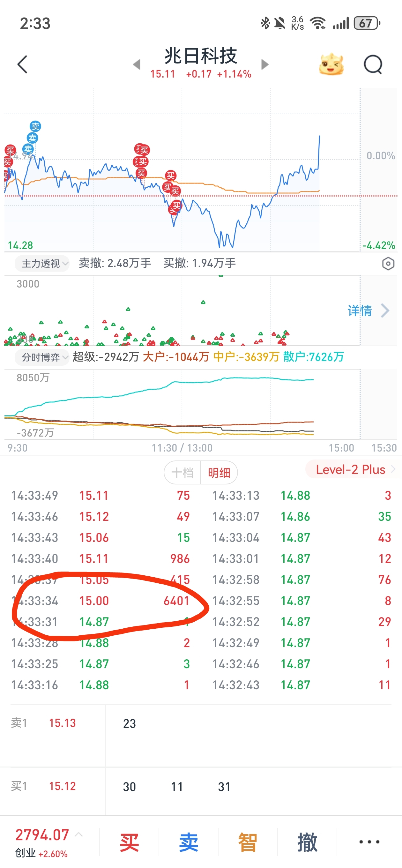Screen dimensions: 402x868
Task: Expand index panel via caret near 2794.07
Action: tap(78, 834)
